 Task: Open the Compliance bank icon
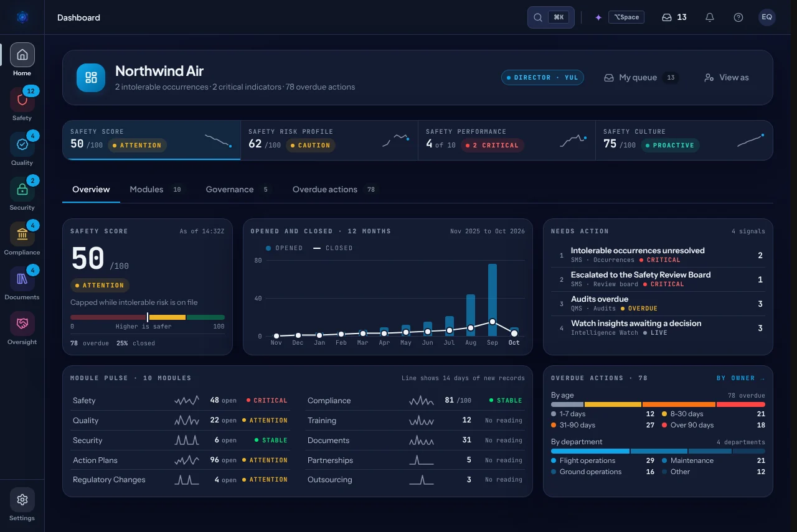pos(22,234)
